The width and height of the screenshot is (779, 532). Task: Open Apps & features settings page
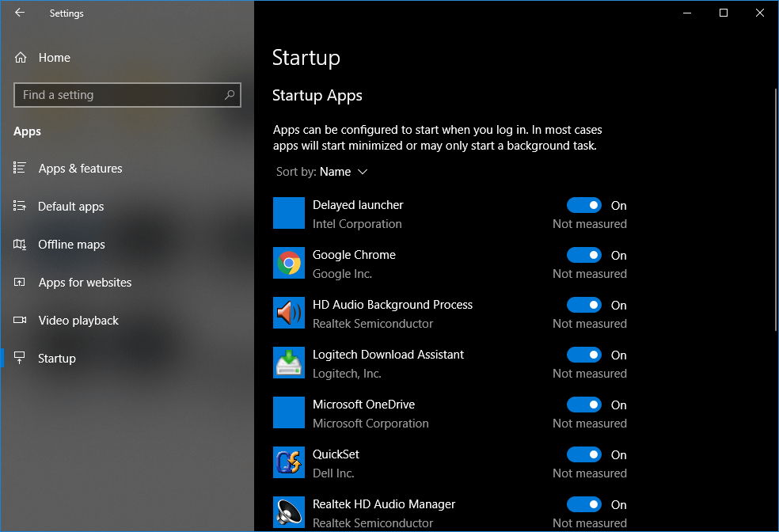(x=80, y=169)
